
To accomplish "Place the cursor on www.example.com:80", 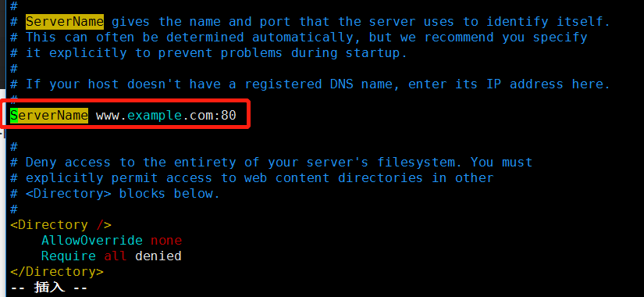I will 166,116.
